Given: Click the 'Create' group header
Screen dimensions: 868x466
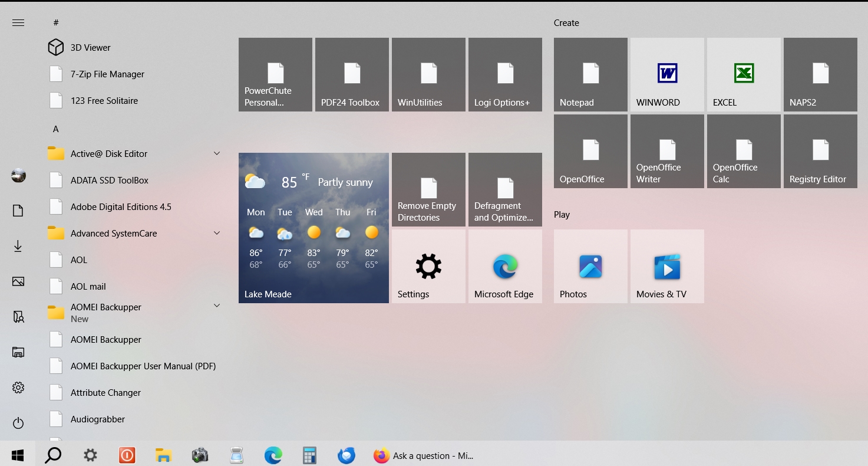Looking at the screenshot, I should pyautogui.click(x=566, y=23).
